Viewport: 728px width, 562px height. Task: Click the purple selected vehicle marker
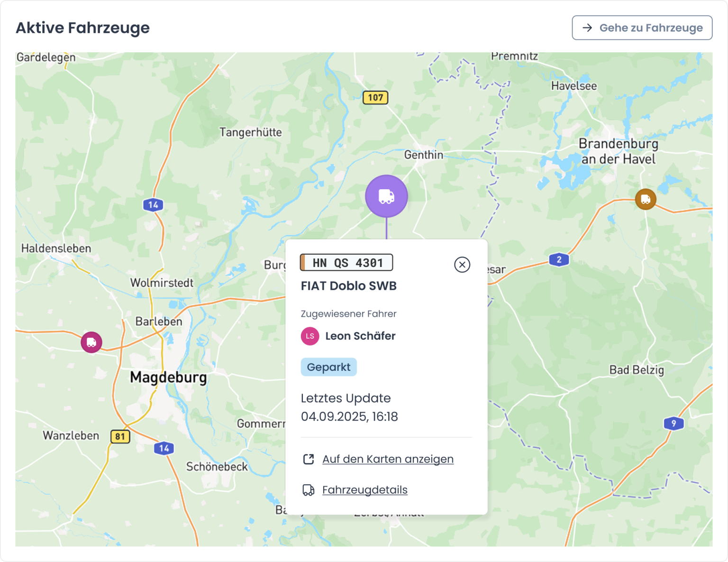click(386, 196)
